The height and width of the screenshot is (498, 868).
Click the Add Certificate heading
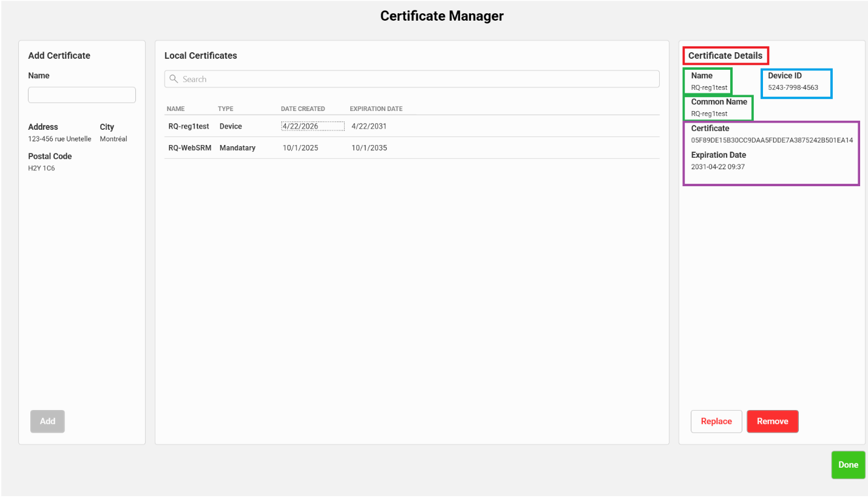tap(59, 55)
